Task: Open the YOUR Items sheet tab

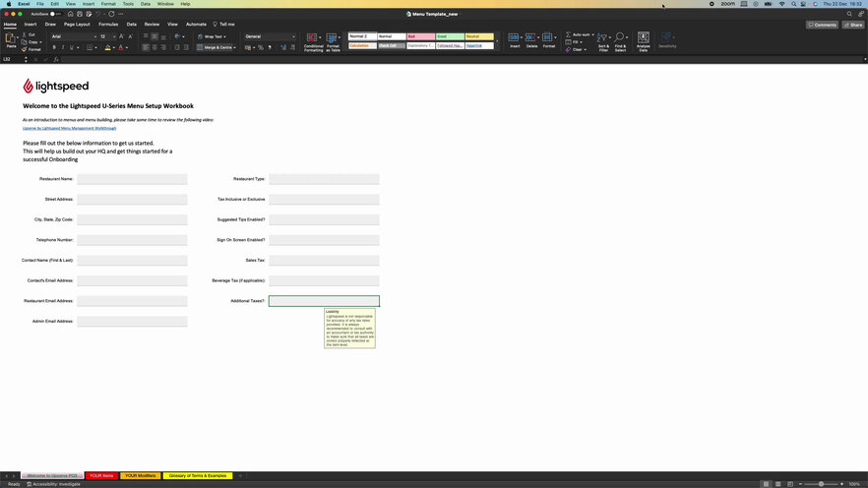Action: (x=101, y=475)
